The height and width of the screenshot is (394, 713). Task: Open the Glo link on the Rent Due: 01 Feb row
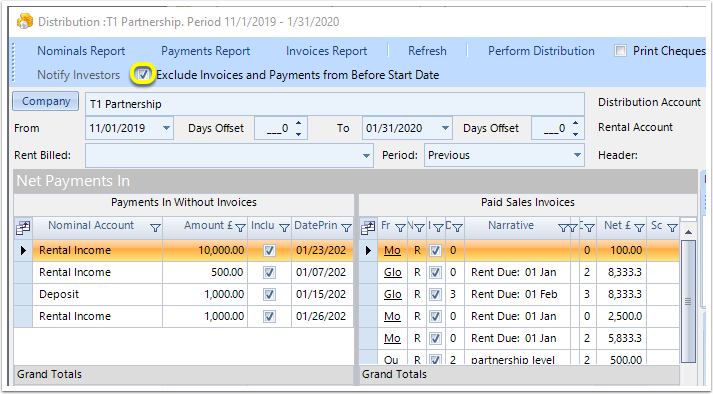click(392, 294)
